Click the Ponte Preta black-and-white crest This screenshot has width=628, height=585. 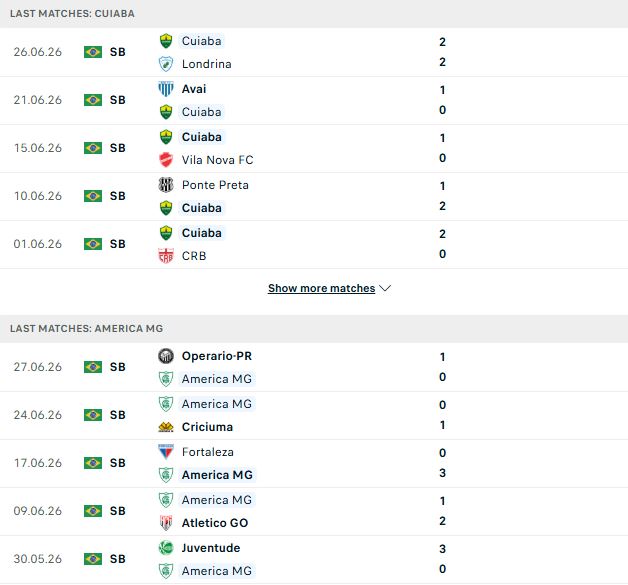pyautogui.click(x=166, y=185)
